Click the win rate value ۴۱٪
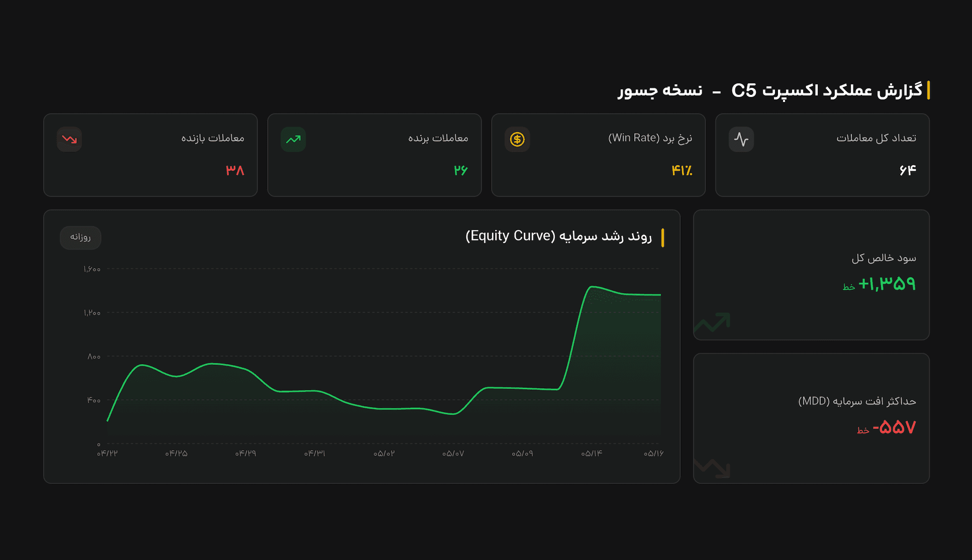Image resolution: width=972 pixels, height=560 pixels. [x=682, y=170]
